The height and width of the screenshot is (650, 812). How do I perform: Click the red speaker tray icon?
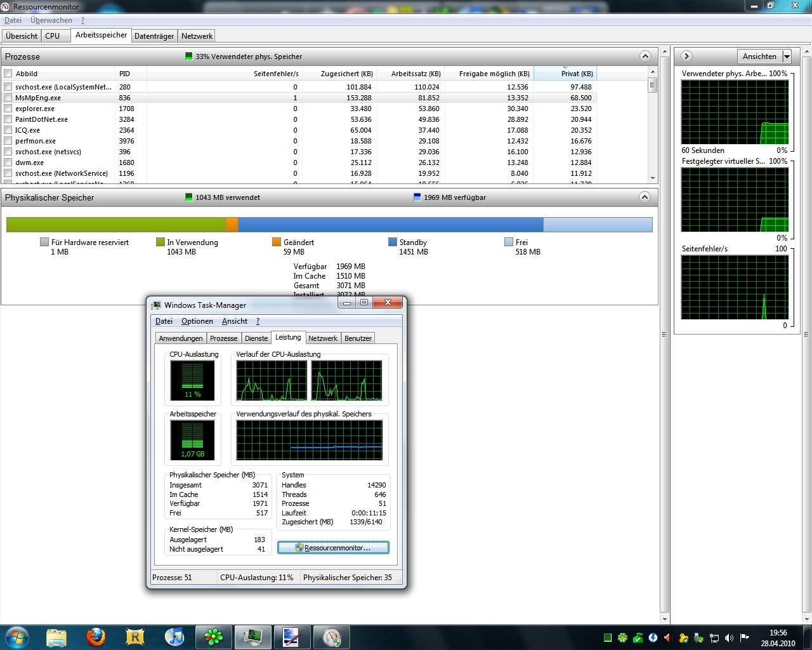click(x=668, y=638)
